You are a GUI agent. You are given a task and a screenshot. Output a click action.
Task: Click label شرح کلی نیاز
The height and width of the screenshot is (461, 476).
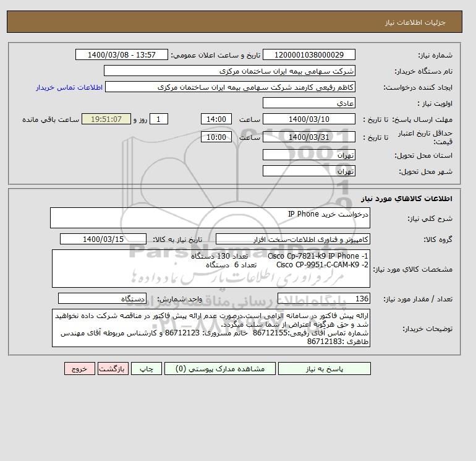(430, 218)
